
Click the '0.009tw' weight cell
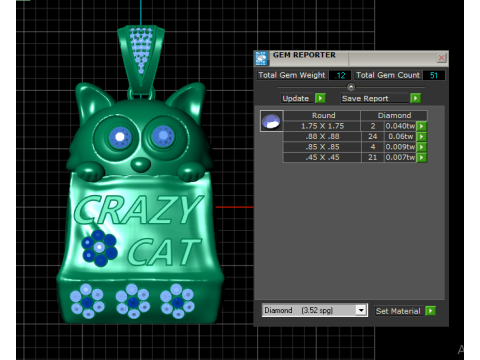(x=400, y=147)
